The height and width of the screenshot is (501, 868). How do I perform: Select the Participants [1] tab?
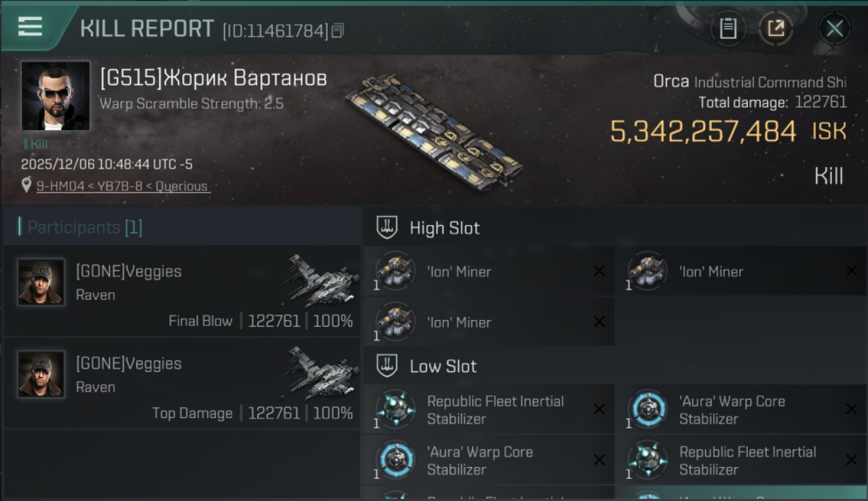pos(80,228)
